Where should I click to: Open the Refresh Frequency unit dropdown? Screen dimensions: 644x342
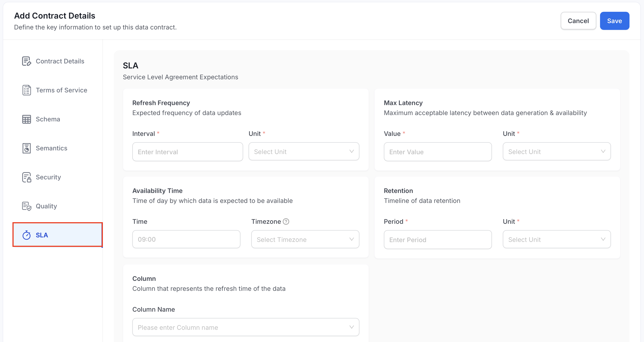pyautogui.click(x=304, y=151)
